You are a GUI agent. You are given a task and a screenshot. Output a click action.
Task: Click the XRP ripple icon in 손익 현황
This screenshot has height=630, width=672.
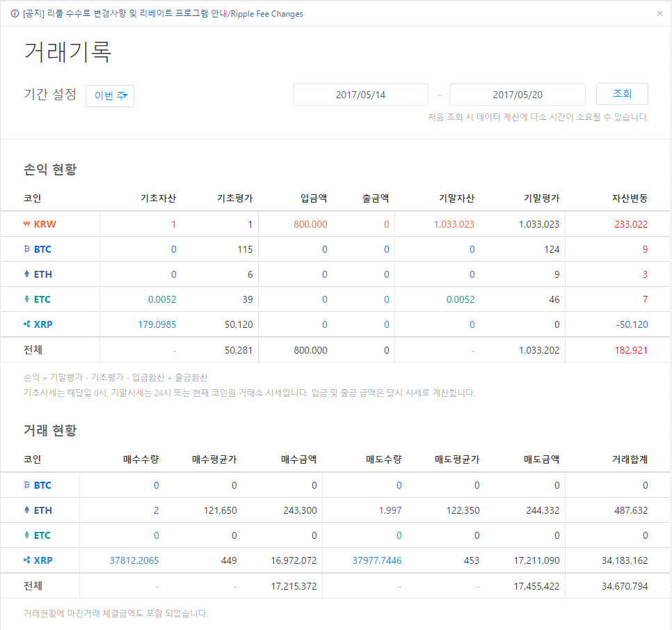[x=26, y=324]
